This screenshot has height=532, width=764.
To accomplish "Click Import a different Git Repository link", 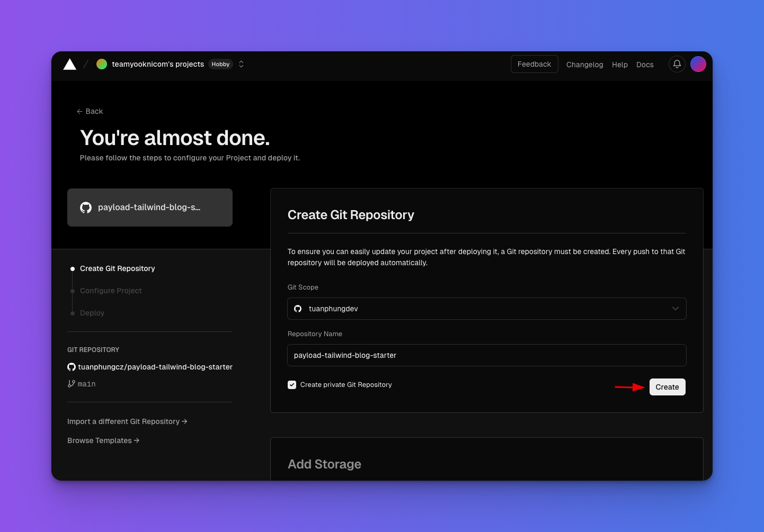I will [x=127, y=421].
